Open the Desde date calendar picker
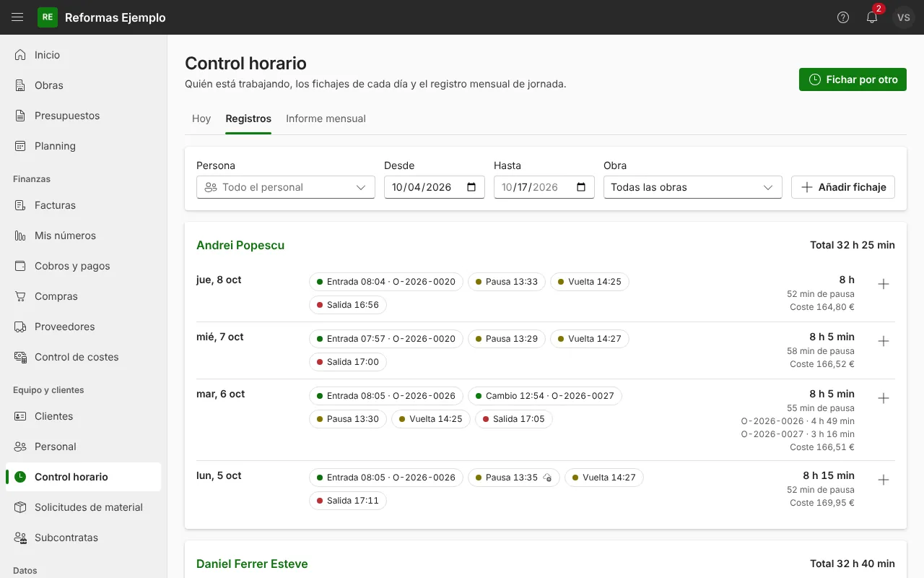The width and height of the screenshot is (924, 578). 471,187
